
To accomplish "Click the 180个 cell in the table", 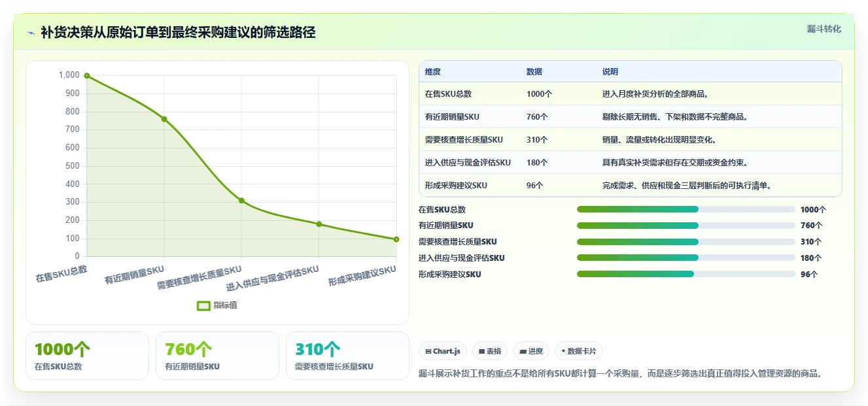I will click(x=537, y=163).
